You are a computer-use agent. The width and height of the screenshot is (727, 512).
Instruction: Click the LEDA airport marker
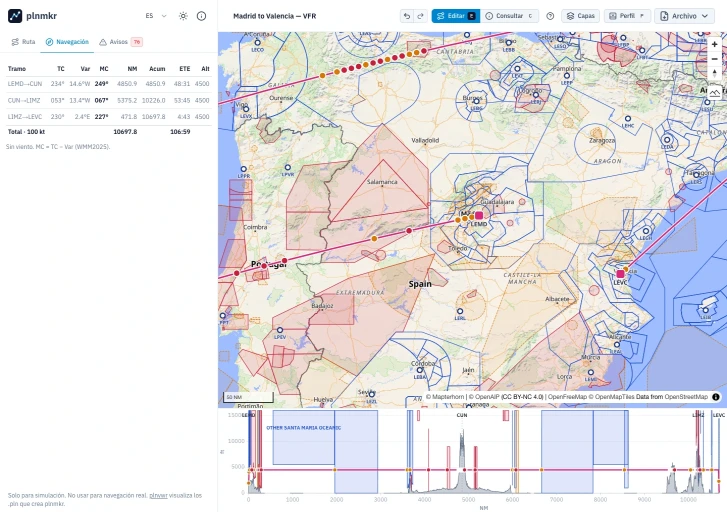click(667, 140)
